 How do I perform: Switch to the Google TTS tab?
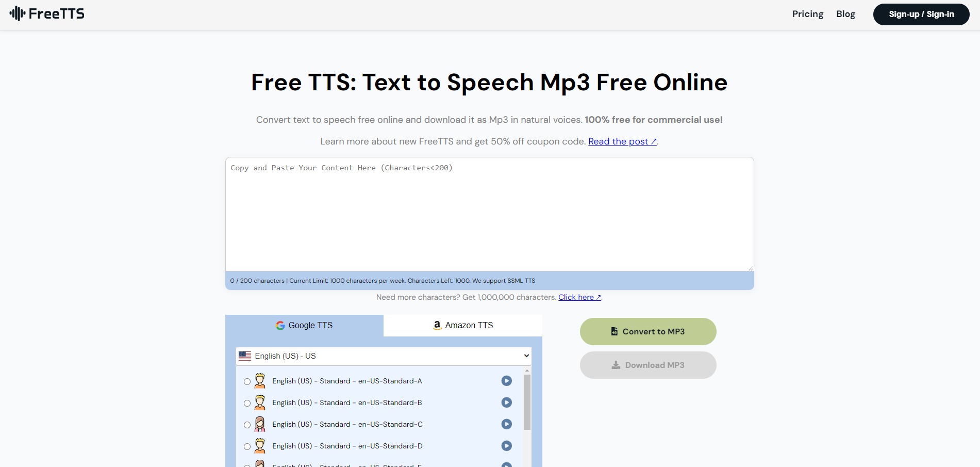304,326
